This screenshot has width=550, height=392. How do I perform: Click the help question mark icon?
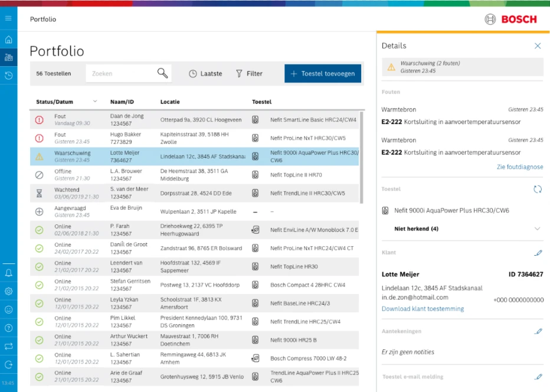pos(8,328)
